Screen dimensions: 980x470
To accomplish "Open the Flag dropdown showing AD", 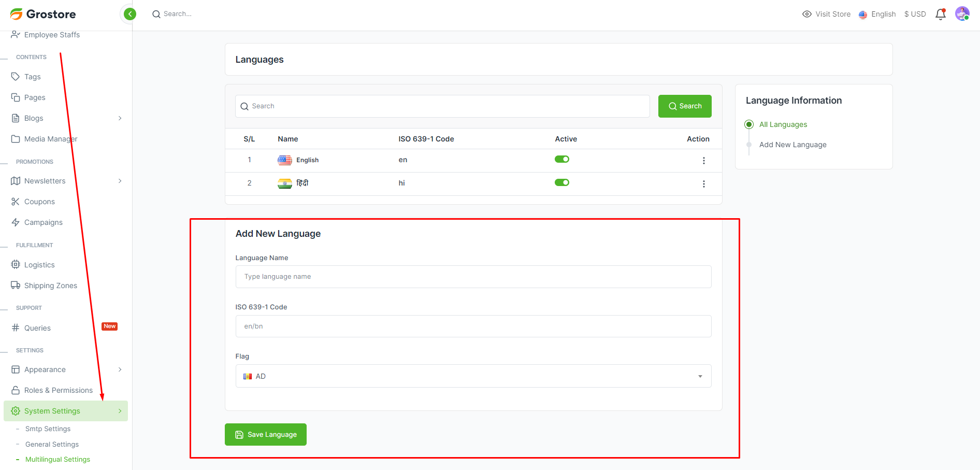I will (473, 376).
